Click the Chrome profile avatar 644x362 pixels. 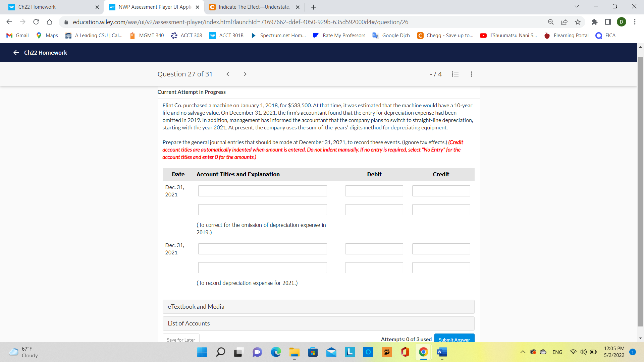tap(622, 22)
